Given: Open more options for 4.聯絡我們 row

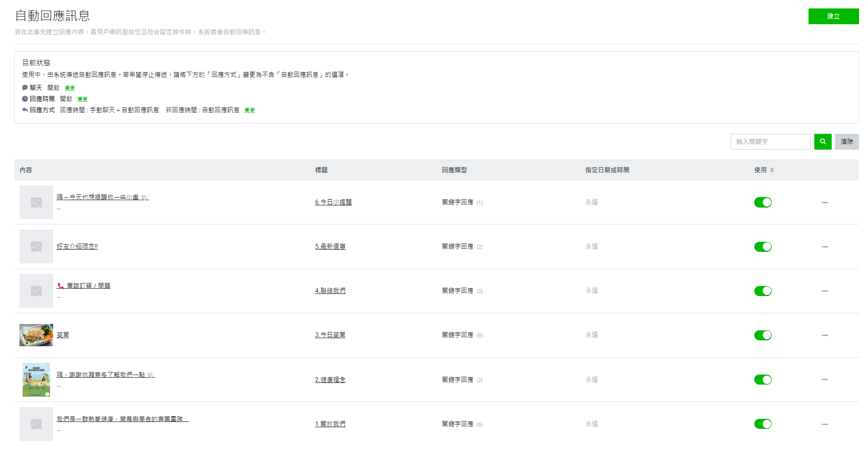Looking at the screenshot, I should pos(824,291).
